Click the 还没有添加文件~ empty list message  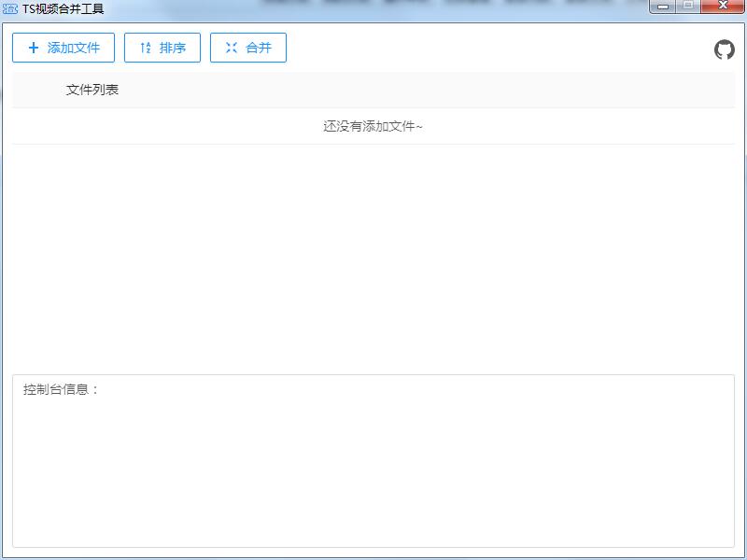pos(373,126)
